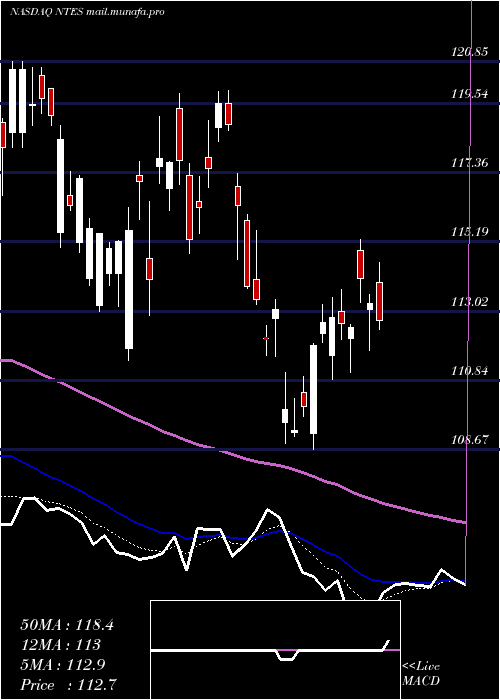
Task: Select the 110.84 price level label
Action: [470, 371]
